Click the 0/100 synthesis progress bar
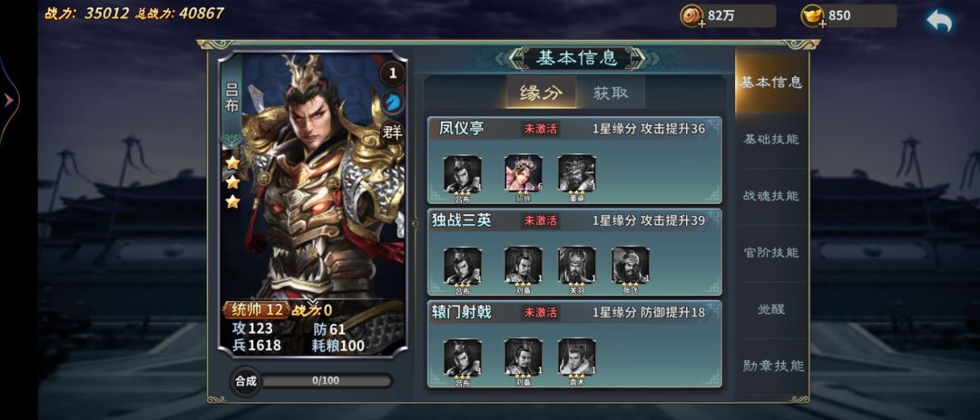Viewport: 980px width, 420px height. click(326, 380)
